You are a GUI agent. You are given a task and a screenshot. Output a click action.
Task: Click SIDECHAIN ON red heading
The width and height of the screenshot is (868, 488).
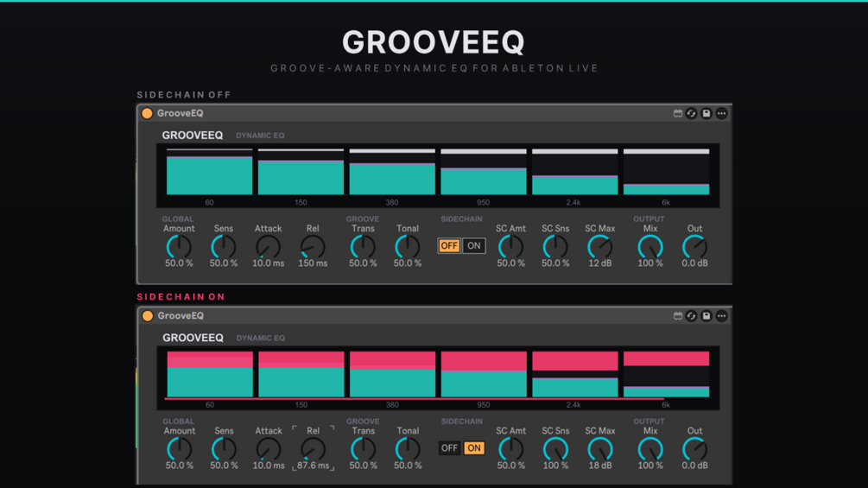tap(181, 297)
